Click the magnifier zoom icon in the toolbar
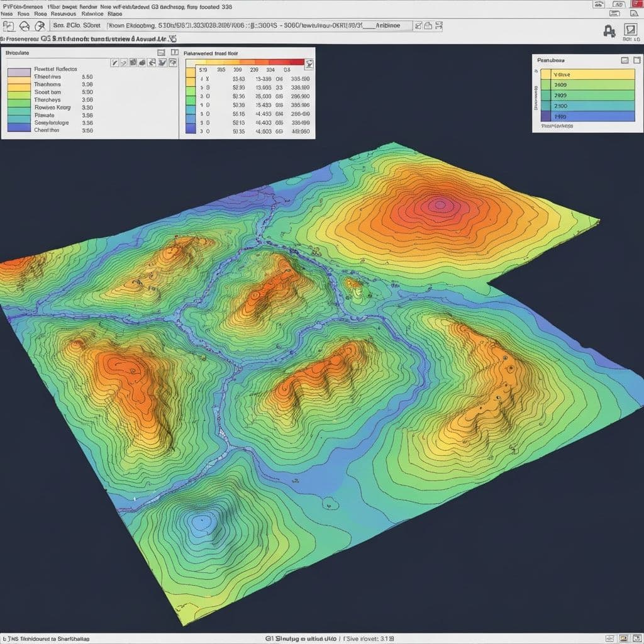644x644 pixels. (x=40, y=26)
